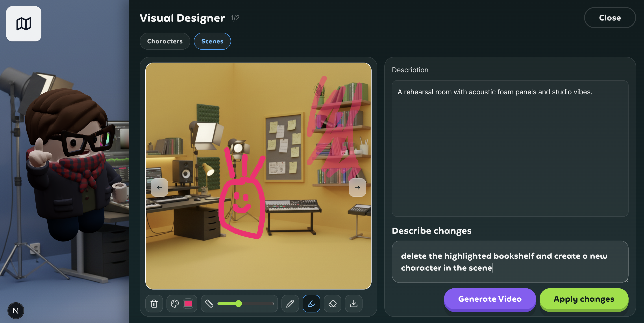
Task: Switch to the Scenes tab
Action: 212,41
